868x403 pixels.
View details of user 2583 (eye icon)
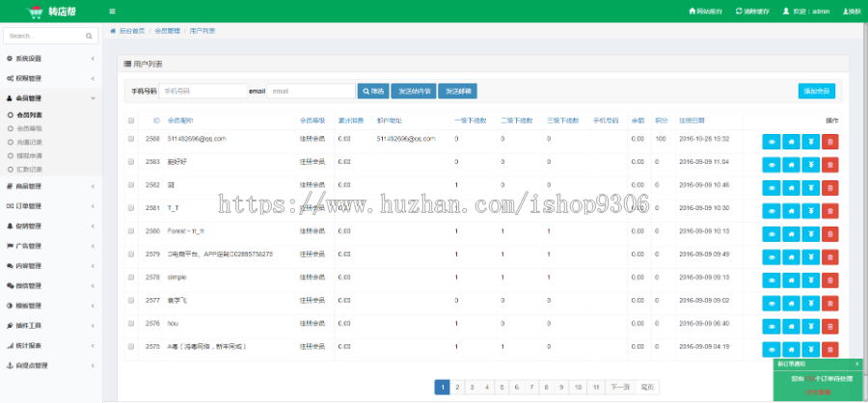[x=772, y=165]
